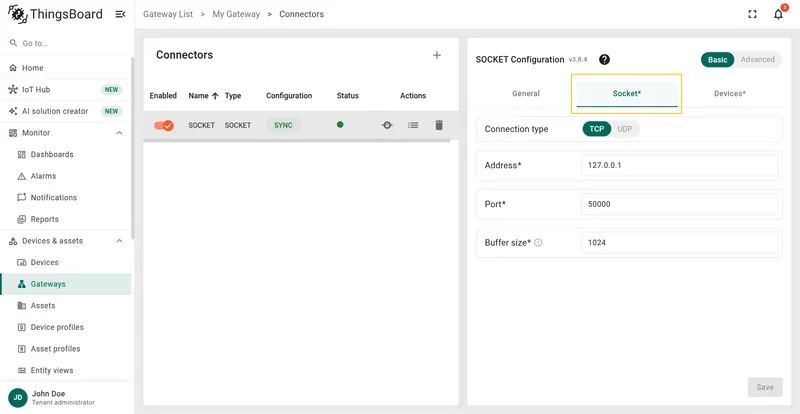Click the SYNC configuration badge
This screenshot has width=800, height=414.
(x=283, y=125)
